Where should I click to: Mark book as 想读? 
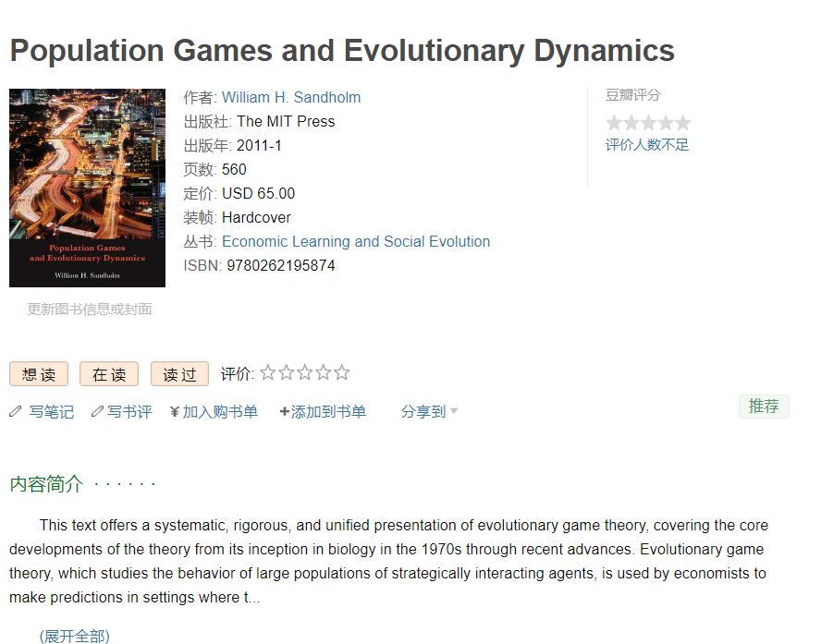click(39, 374)
